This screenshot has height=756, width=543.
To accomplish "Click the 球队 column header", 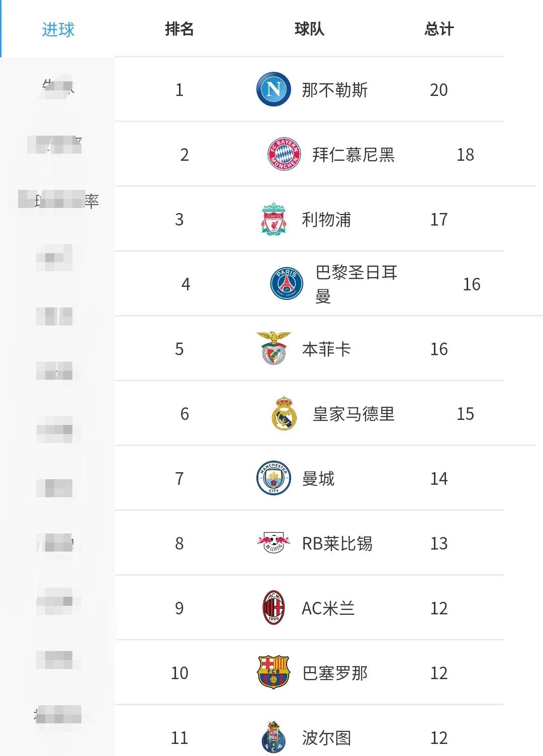I will (309, 29).
